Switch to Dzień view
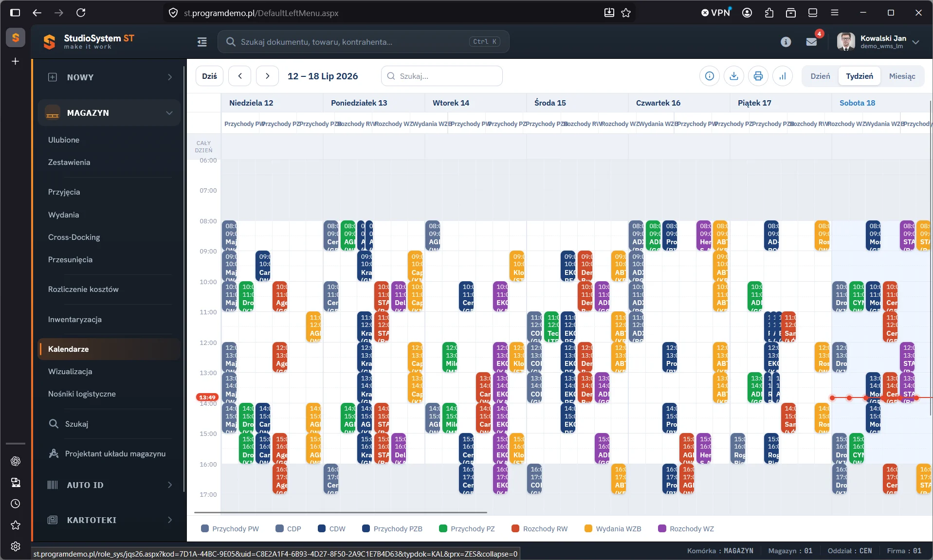 coord(820,76)
